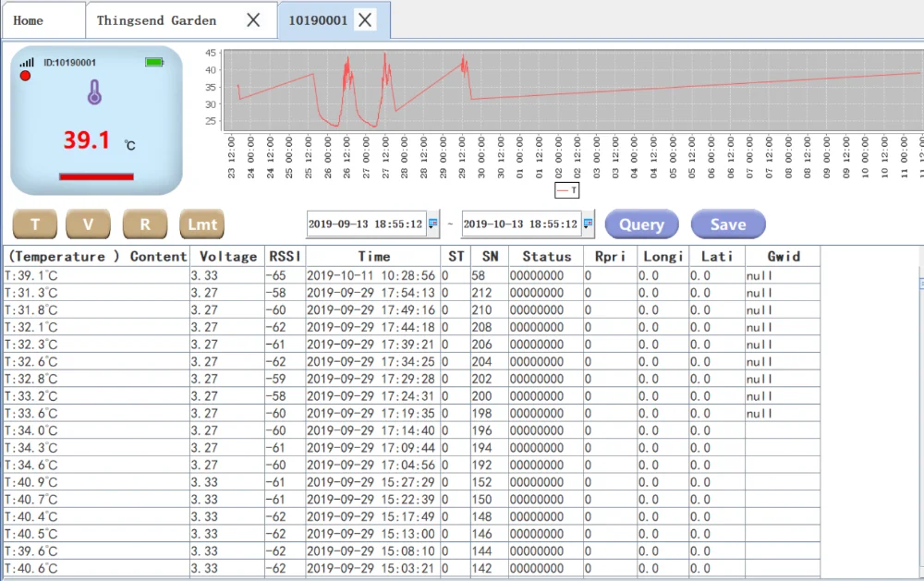Viewport: 924px width, 581px height.
Task: Click the red status dot on device card
Action: coord(25,76)
